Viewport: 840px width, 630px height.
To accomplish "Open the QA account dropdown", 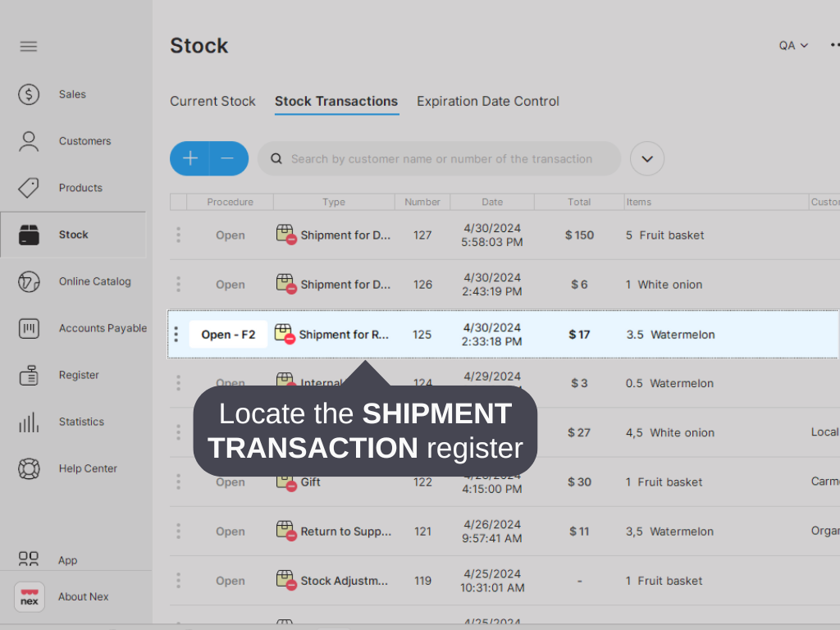I will point(792,45).
